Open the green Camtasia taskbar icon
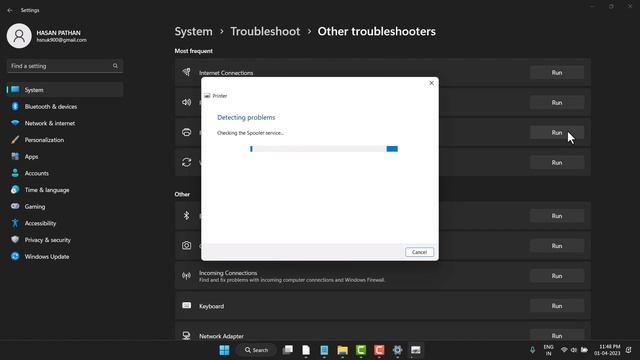 click(361, 350)
